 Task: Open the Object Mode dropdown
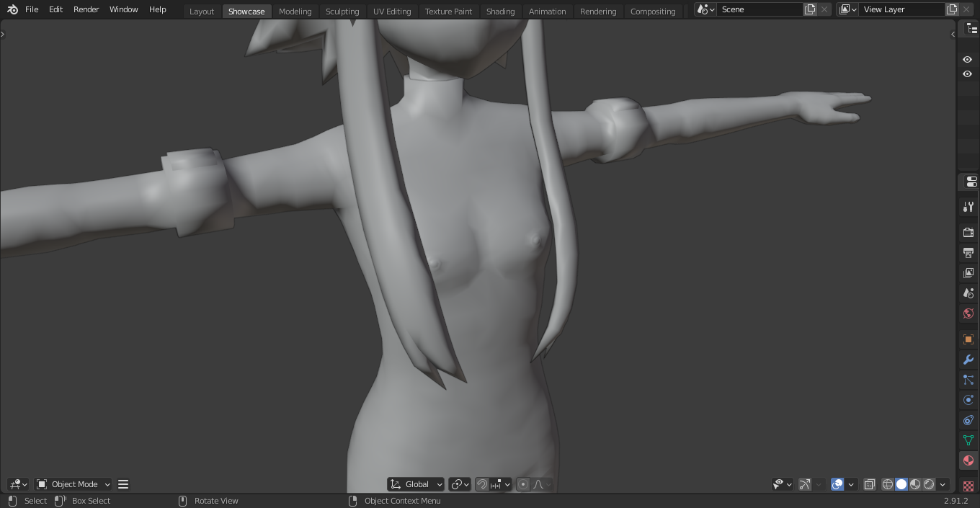[73, 484]
